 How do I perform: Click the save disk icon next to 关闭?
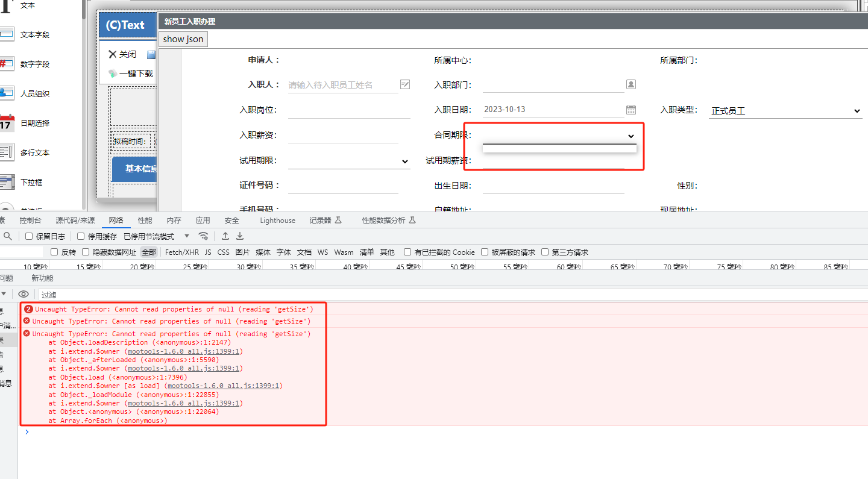151,55
